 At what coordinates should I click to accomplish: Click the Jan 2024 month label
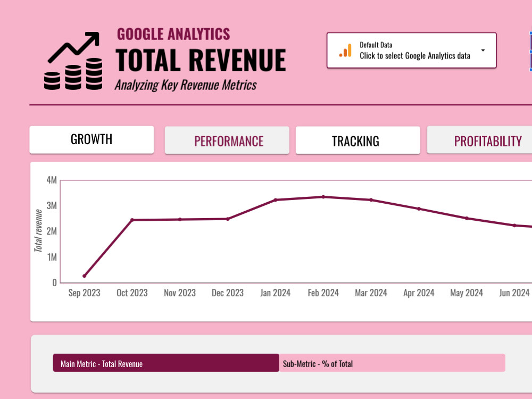275,293
